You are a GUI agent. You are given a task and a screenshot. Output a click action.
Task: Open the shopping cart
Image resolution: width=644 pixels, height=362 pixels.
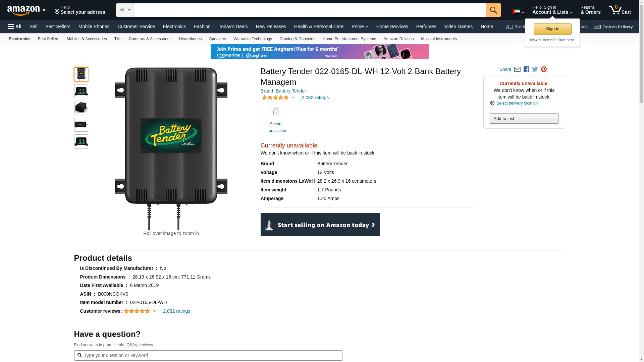tap(620, 10)
